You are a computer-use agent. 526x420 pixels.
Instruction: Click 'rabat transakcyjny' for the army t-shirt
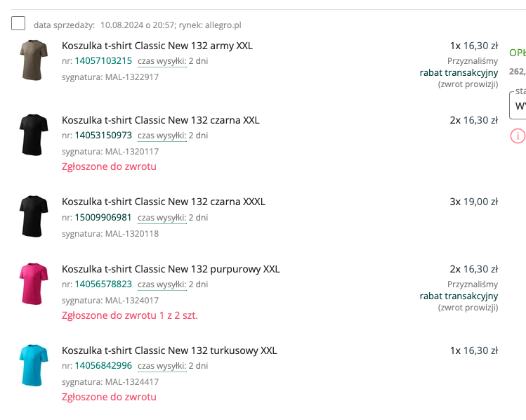click(x=459, y=72)
